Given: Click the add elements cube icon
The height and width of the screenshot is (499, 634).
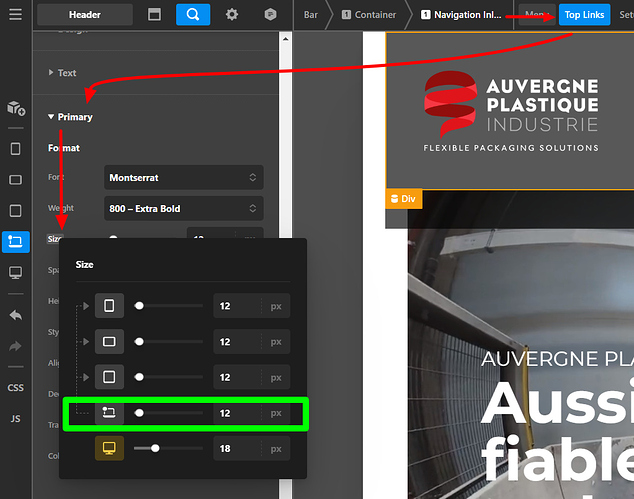Looking at the screenshot, I should (x=15, y=107).
